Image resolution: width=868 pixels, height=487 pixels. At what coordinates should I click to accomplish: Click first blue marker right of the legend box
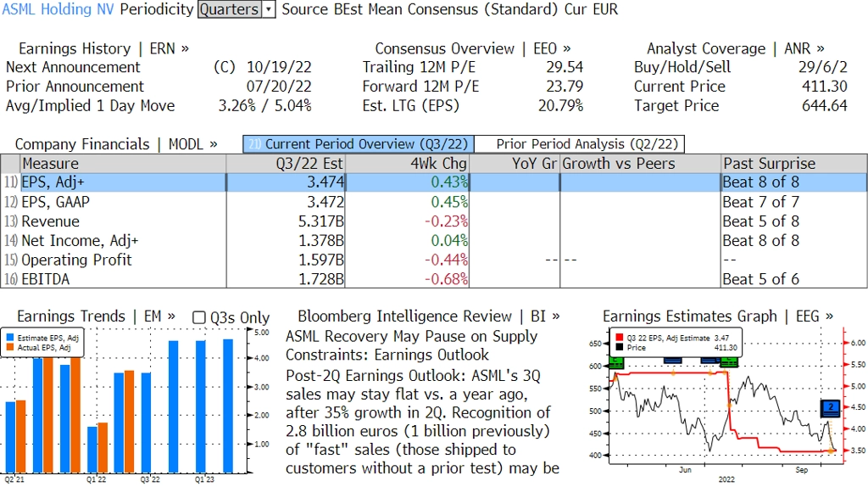click(672, 360)
